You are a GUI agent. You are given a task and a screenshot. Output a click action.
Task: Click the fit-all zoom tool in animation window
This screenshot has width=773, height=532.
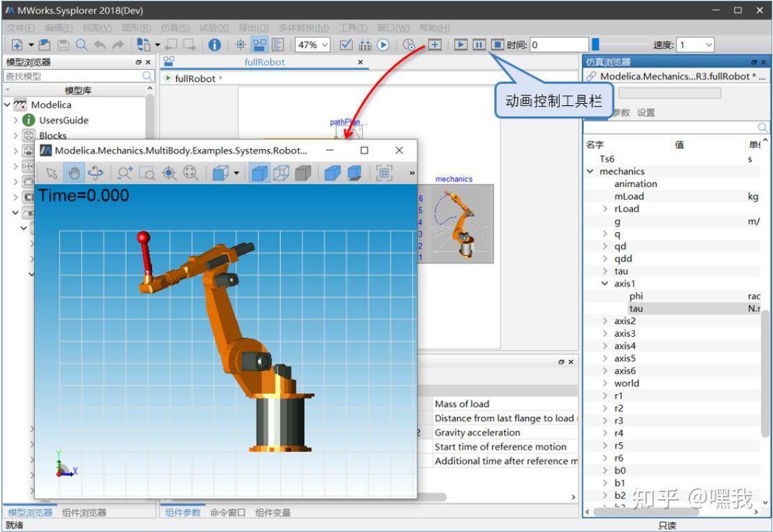tap(190, 173)
